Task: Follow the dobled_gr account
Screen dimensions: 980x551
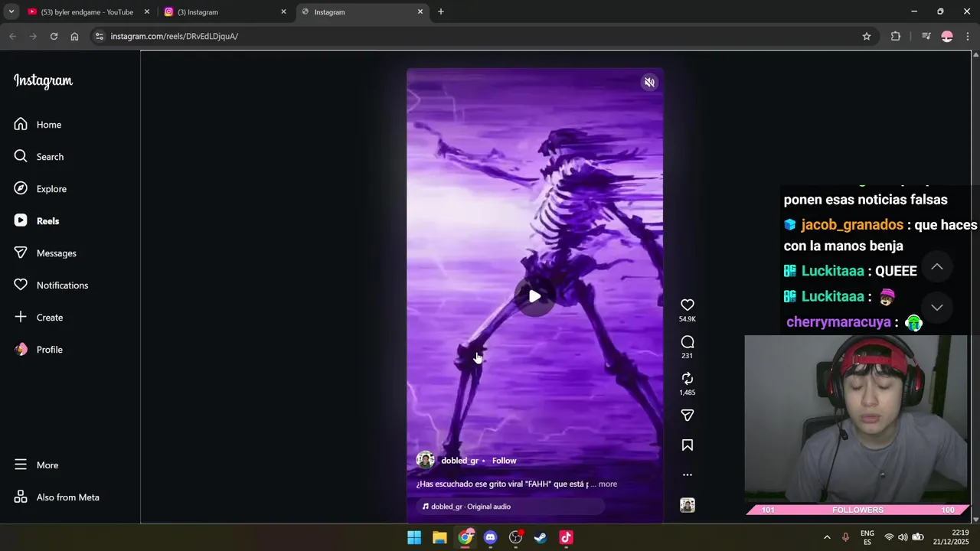Action: [x=504, y=461]
